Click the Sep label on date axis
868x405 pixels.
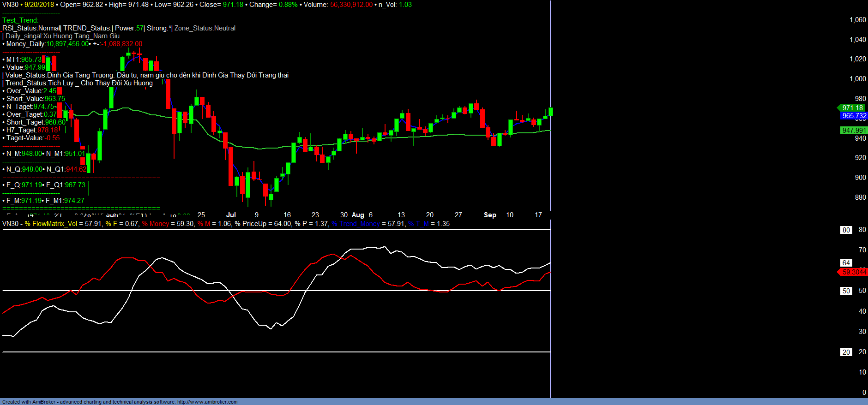pos(490,215)
